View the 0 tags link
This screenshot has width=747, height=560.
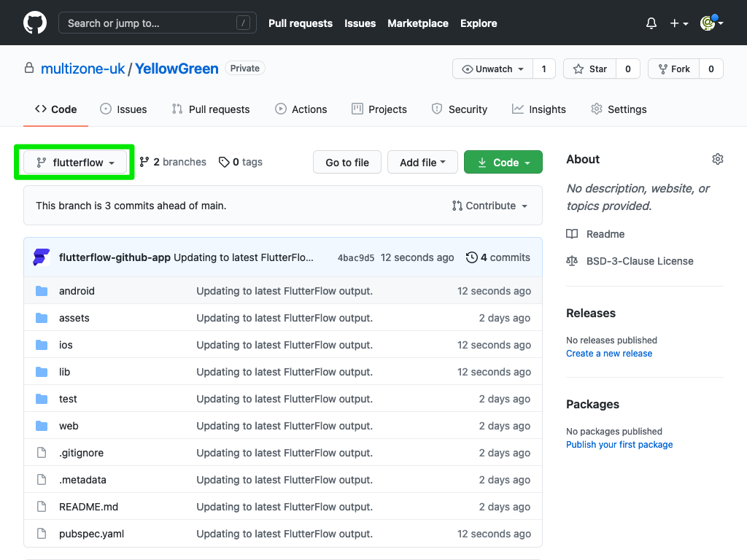(241, 162)
